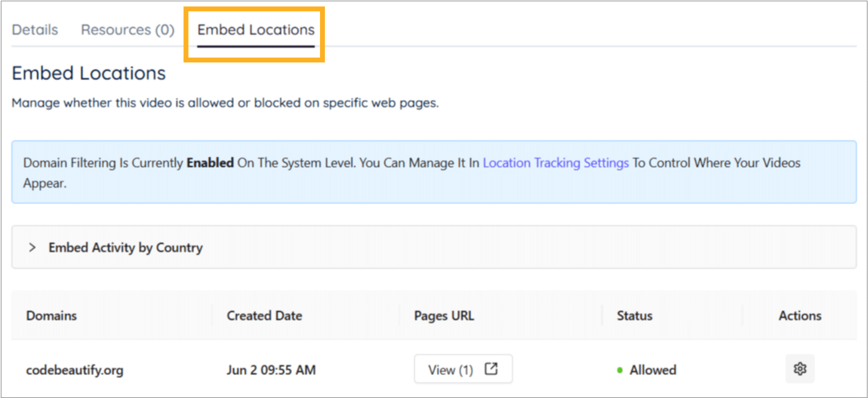Open the Embed Activity by Country panel title
Screen dimensions: 868x398
pos(126,248)
